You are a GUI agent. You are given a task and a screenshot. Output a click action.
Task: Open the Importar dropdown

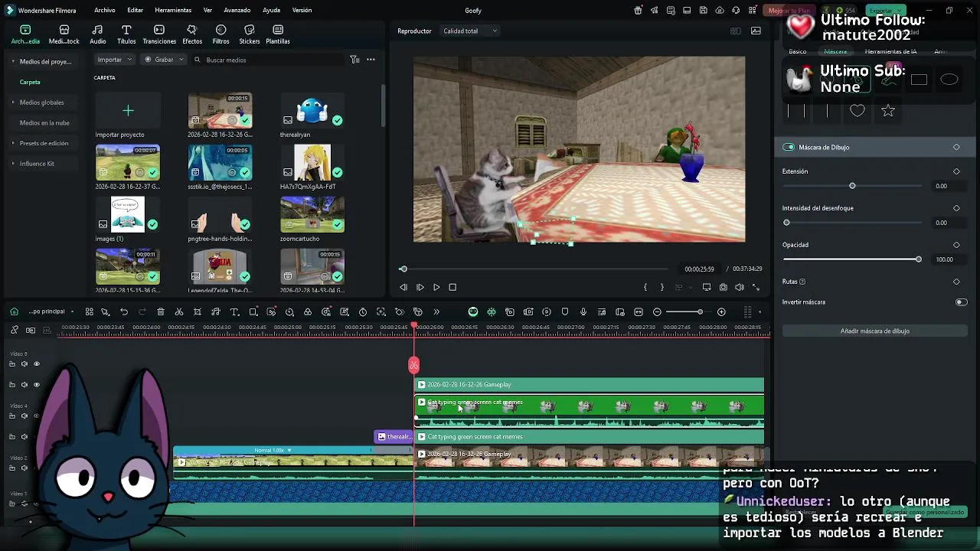[115, 60]
